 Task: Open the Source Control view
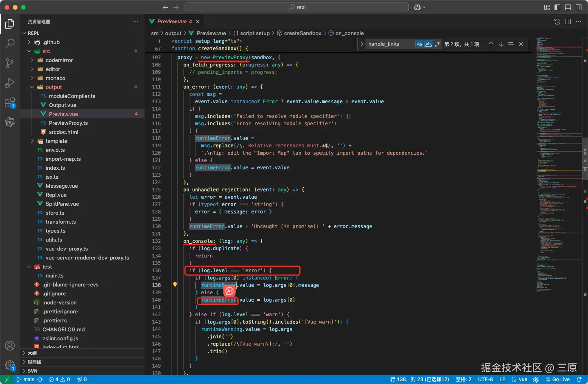click(10, 63)
